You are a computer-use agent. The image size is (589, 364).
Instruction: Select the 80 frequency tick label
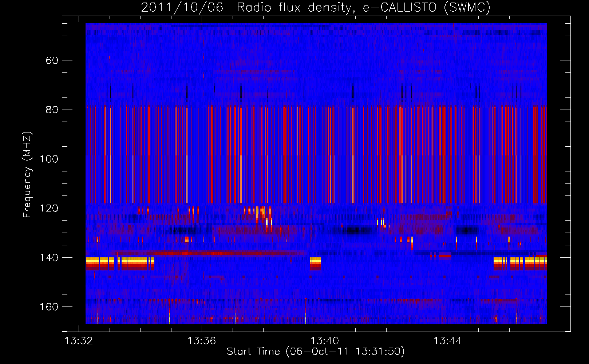52,110
